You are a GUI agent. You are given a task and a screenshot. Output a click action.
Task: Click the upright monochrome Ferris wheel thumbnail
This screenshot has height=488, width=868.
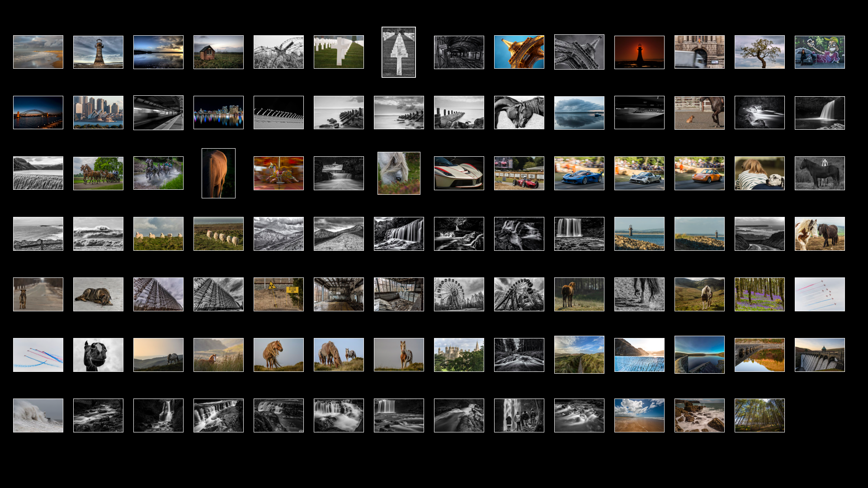pos(459,294)
